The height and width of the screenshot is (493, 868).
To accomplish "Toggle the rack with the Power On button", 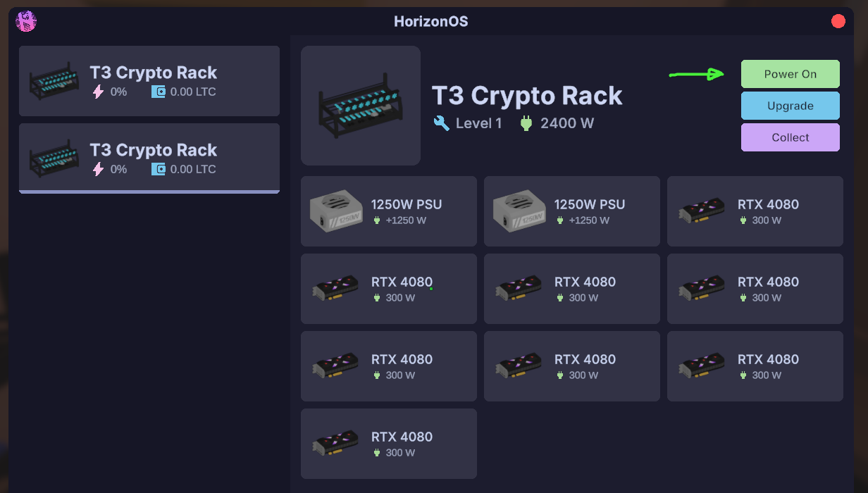I will [x=790, y=74].
